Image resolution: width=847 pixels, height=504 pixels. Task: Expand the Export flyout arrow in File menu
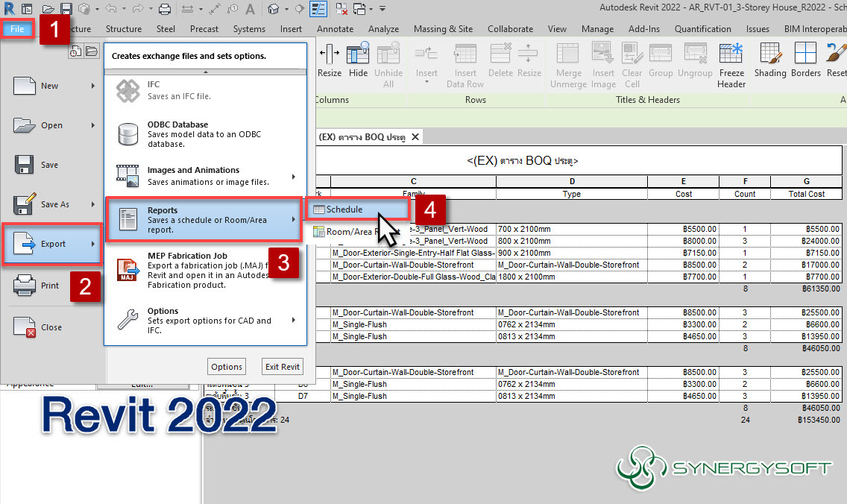pyautogui.click(x=92, y=245)
